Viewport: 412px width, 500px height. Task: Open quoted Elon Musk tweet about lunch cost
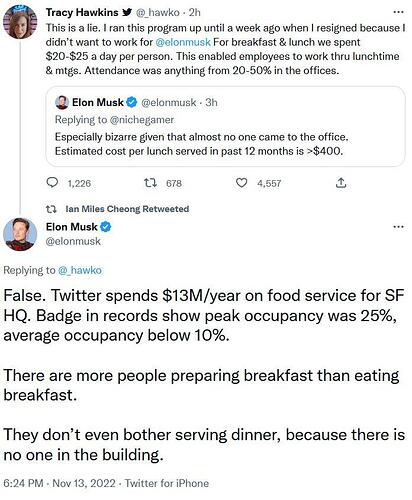click(225, 126)
